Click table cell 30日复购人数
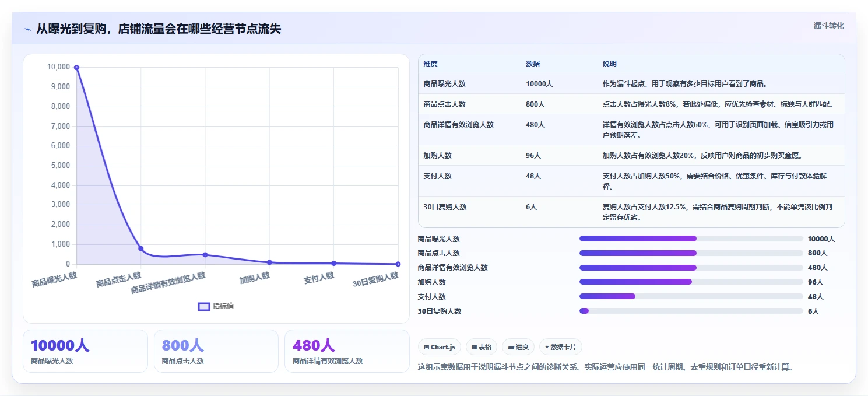The width and height of the screenshot is (868, 396). 445,207
